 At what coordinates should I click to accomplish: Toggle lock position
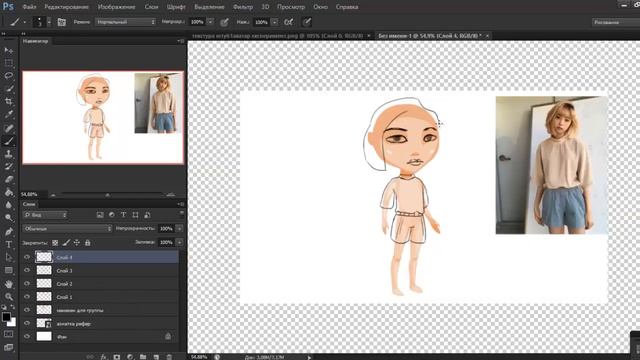[x=77, y=242]
